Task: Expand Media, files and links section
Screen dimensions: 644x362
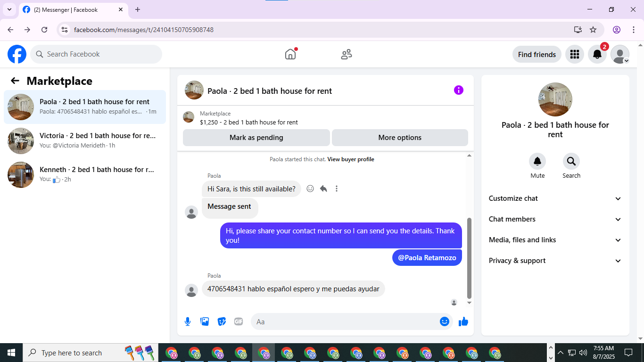Action: [555, 240]
